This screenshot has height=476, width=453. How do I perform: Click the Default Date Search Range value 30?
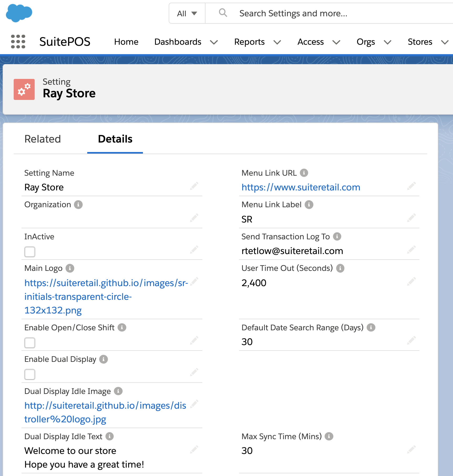[247, 342]
